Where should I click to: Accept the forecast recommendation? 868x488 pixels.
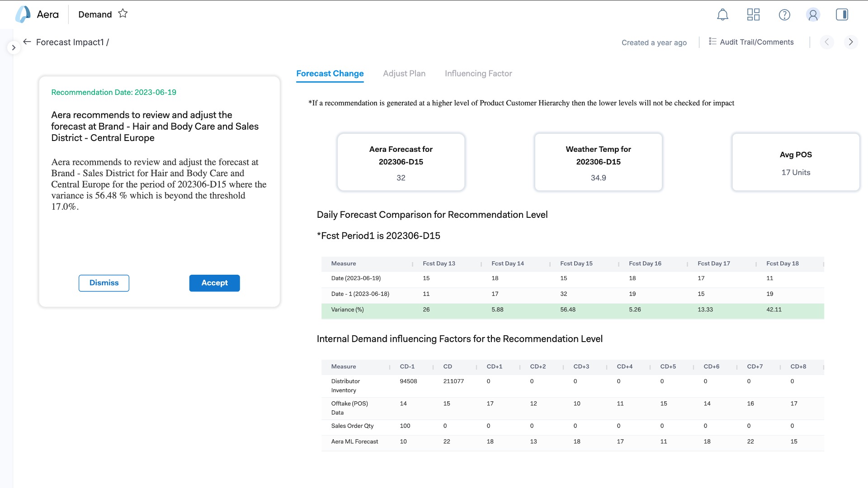click(214, 283)
